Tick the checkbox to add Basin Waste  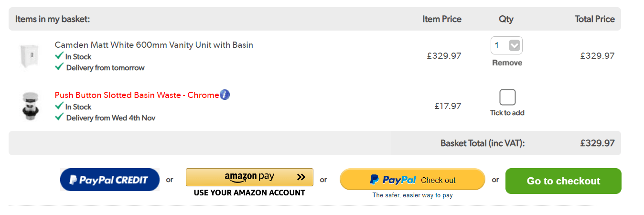[507, 97]
